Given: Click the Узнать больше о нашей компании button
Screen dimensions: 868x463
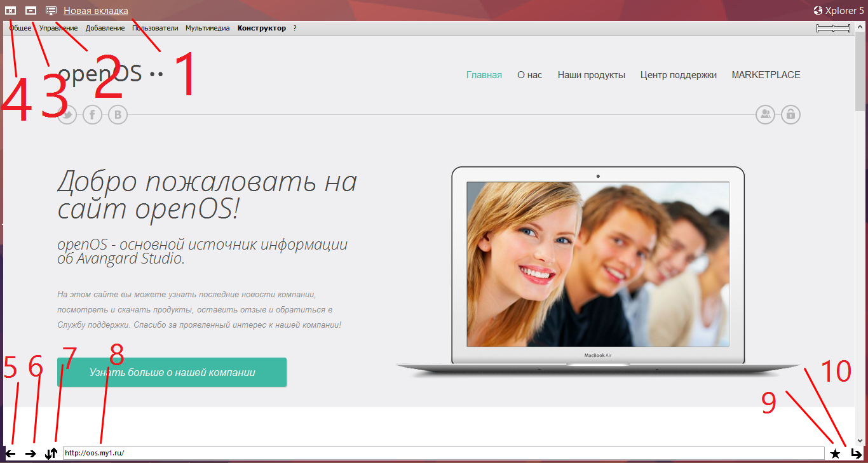Looking at the screenshot, I should click(172, 372).
